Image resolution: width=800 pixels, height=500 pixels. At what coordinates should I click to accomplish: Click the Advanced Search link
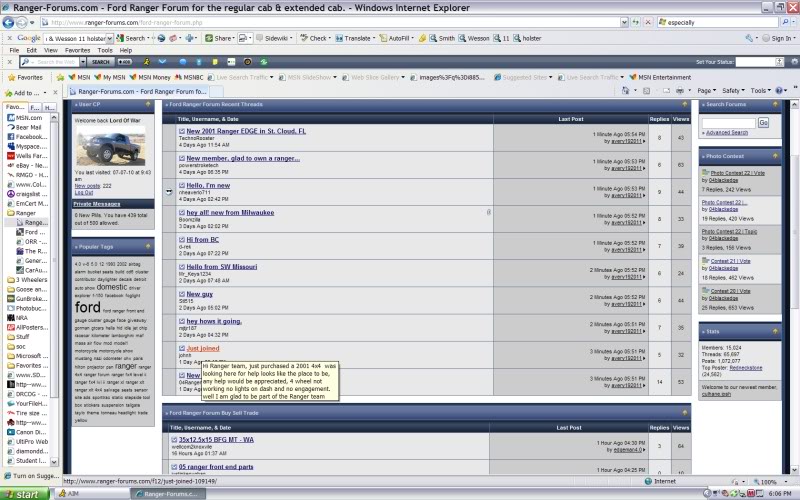click(x=727, y=133)
